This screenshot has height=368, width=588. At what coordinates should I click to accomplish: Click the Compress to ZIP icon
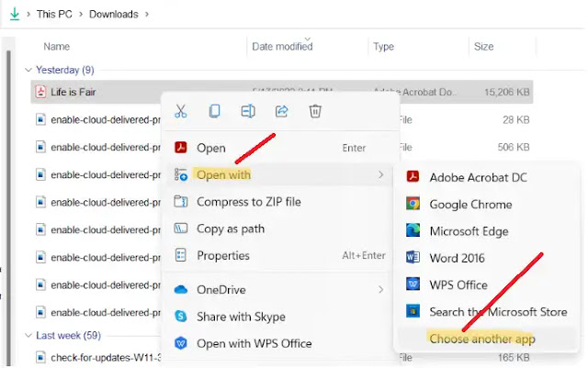pyautogui.click(x=181, y=201)
